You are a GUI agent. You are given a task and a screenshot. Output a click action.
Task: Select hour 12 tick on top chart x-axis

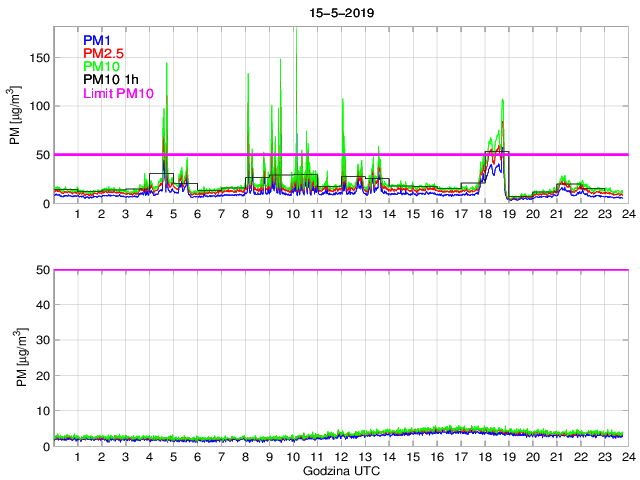341,214
